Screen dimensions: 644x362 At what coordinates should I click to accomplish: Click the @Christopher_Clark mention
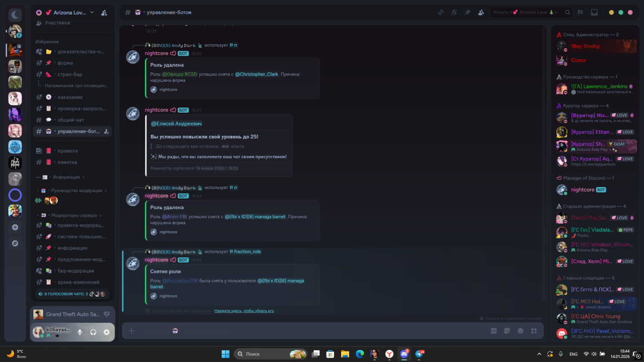point(256,74)
